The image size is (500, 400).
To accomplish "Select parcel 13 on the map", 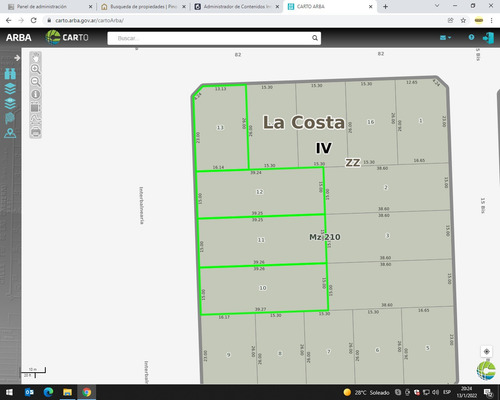I will (220, 127).
